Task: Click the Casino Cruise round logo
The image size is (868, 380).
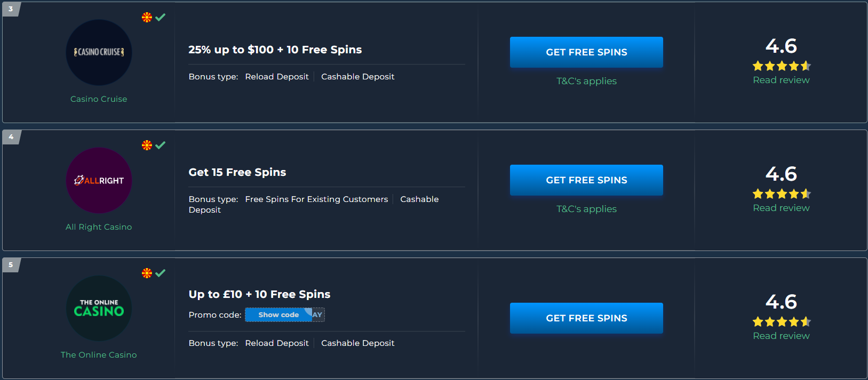Action: (99, 52)
